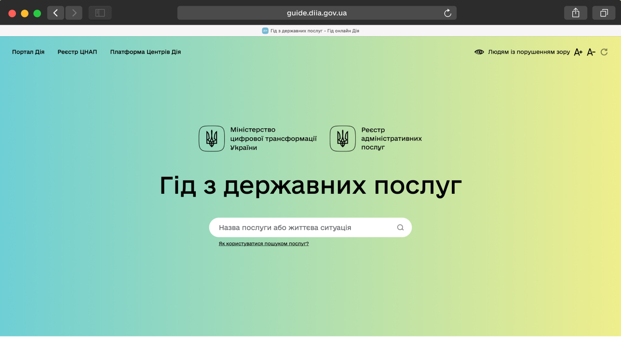This screenshot has width=621, height=364.
Task: Decrease font size with the A- icon
Action: (x=591, y=52)
